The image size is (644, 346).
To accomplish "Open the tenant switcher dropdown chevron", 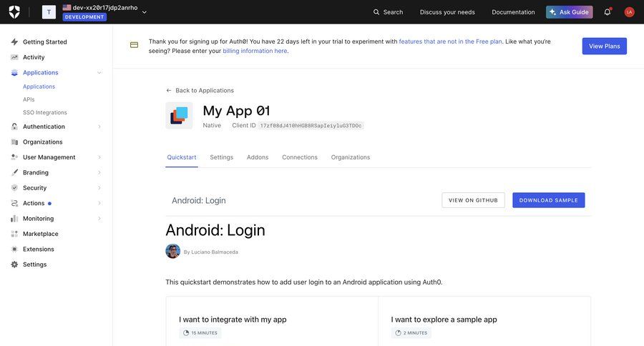I will tap(144, 12).
